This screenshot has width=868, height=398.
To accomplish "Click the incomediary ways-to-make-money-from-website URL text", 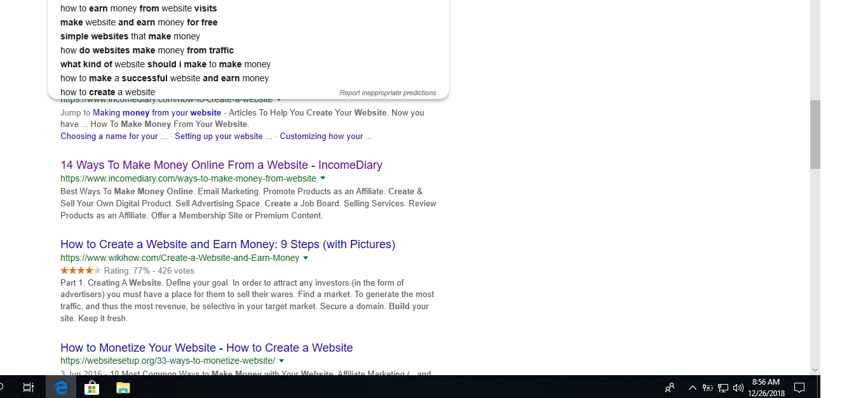I will [x=188, y=178].
